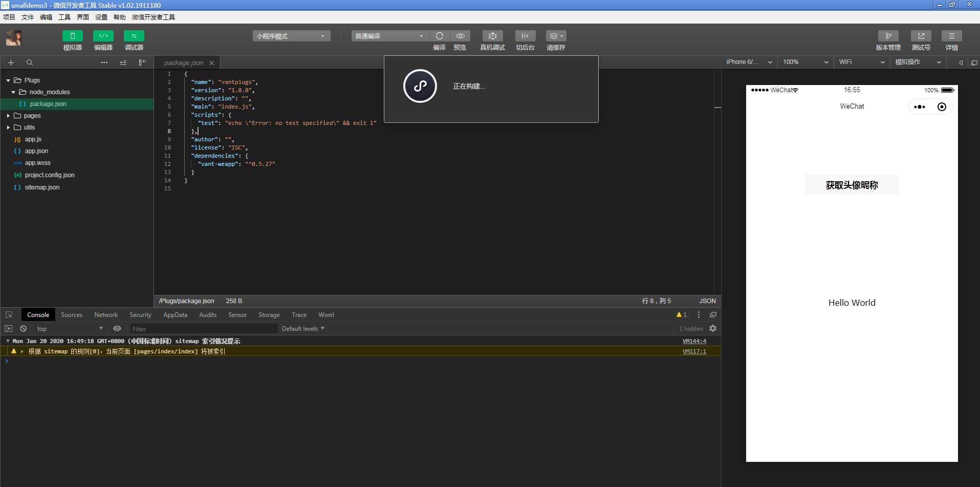Image resolution: width=980 pixels, height=487 pixels.
Task: Open the 普通编译 compile mode dropdown
Action: click(x=390, y=36)
